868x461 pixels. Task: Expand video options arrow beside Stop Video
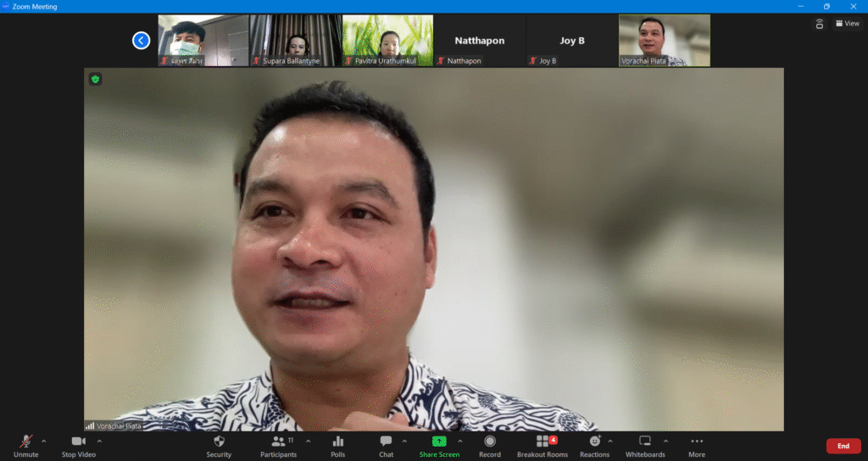tap(99, 441)
